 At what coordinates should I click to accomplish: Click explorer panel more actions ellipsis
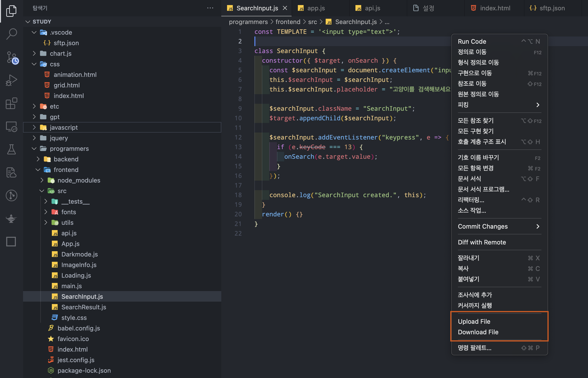pos(210,8)
